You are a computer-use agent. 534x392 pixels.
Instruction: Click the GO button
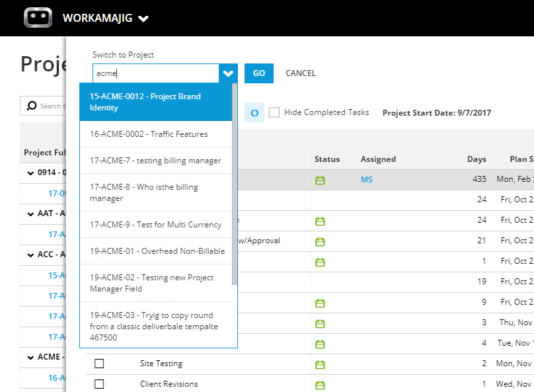pos(258,73)
